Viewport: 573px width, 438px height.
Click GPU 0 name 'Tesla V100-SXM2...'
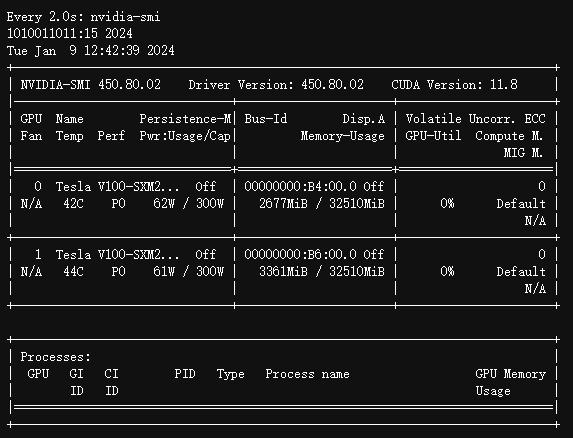[x=118, y=187]
